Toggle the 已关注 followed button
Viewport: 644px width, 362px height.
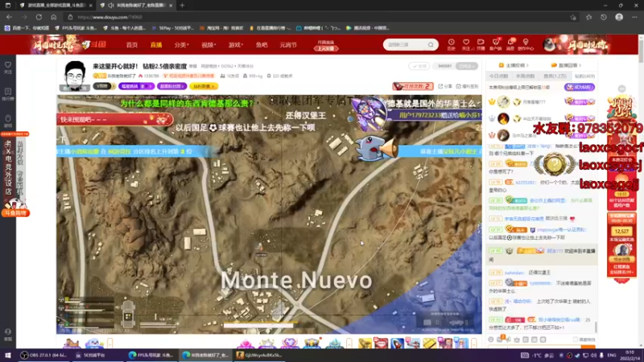tap(467, 66)
